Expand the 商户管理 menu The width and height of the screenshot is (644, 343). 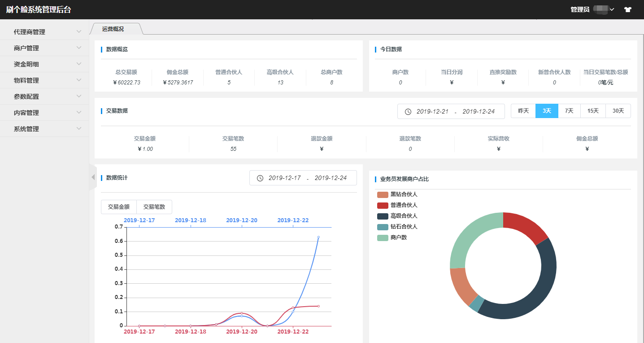(x=44, y=48)
